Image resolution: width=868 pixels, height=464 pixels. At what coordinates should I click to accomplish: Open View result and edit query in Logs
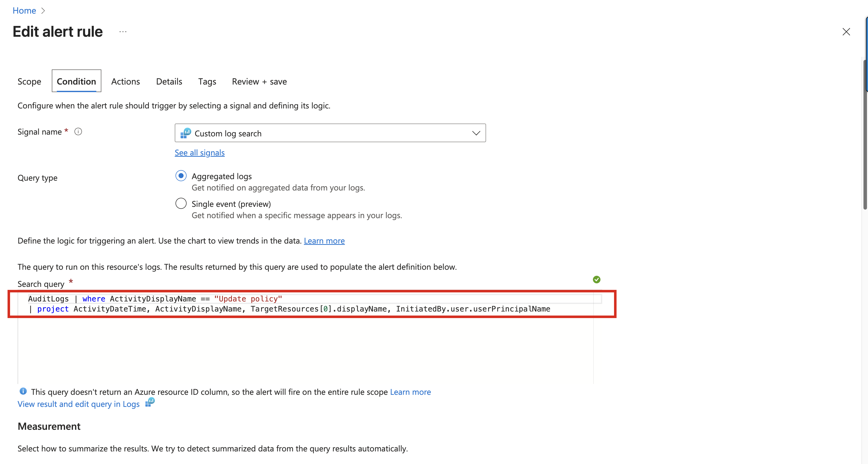pos(78,404)
